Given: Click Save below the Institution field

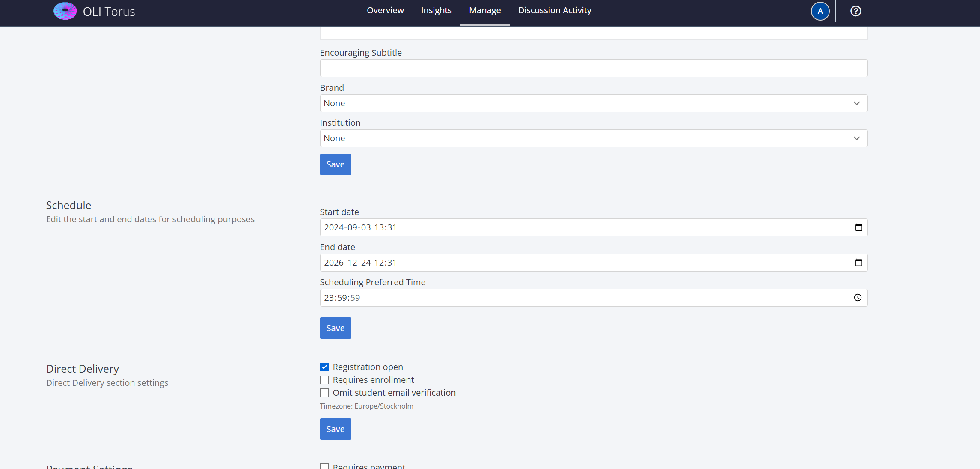Looking at the screenshot, I should [x=336, y=164].
